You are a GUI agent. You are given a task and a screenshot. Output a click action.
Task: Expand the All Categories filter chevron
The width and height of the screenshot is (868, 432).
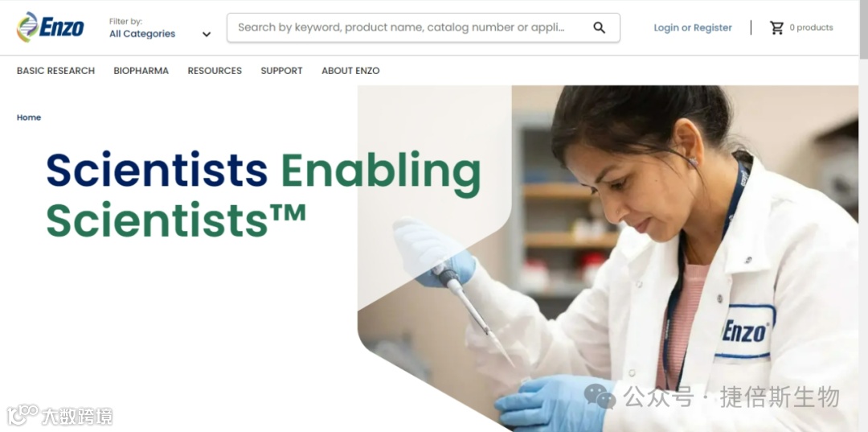tap(207, 35)
